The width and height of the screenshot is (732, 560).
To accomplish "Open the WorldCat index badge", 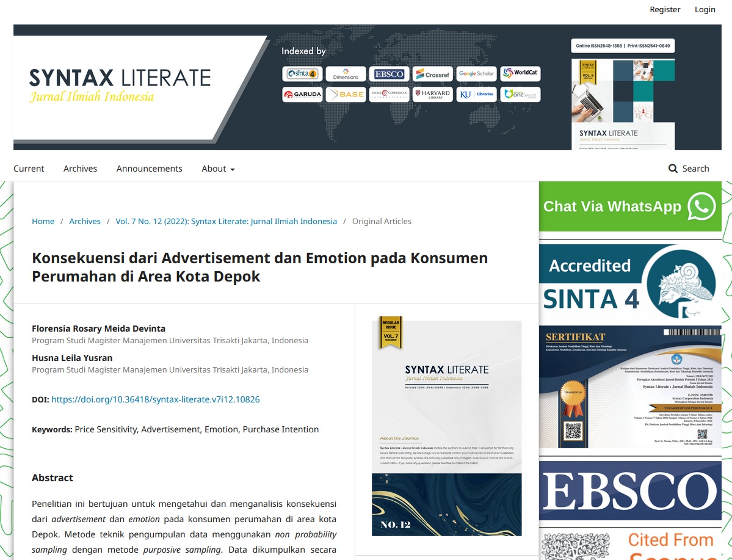I will 520,73.
